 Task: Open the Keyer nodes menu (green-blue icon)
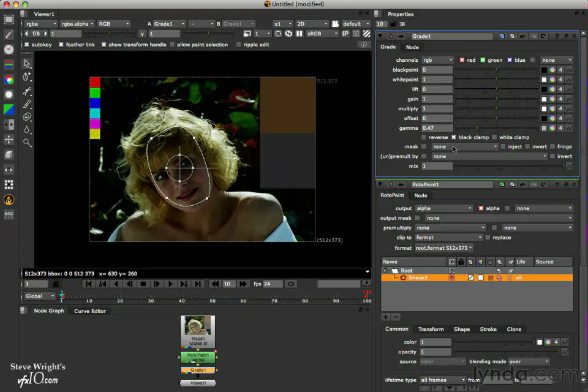[x=9, y=110]
